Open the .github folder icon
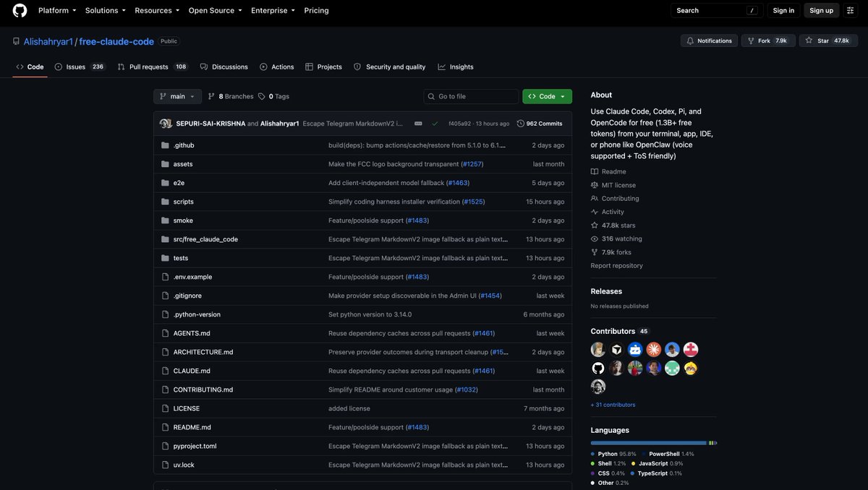Image resolution: width=868 pixels, height=490 pixels. [165, 145]
